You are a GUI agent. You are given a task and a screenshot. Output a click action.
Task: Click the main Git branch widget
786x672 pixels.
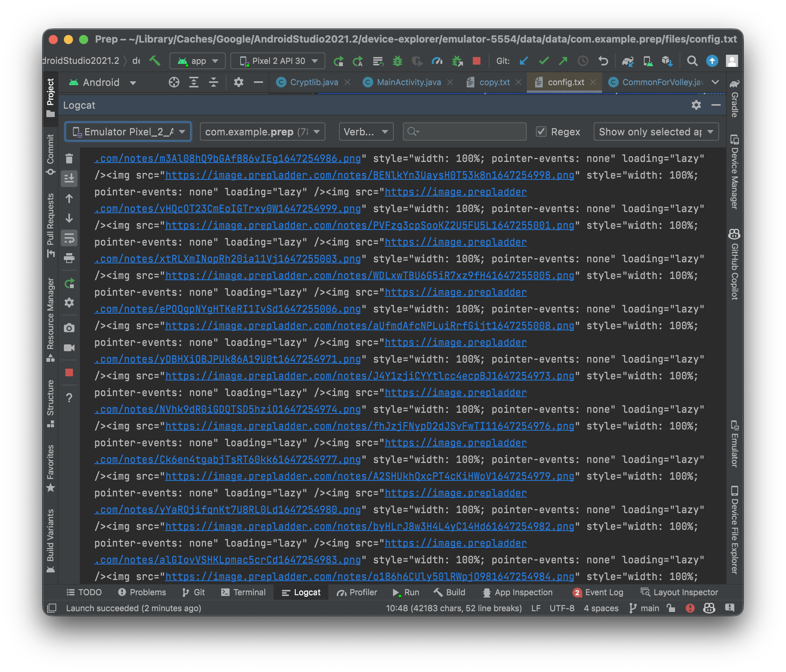click(x=644, y=608)
